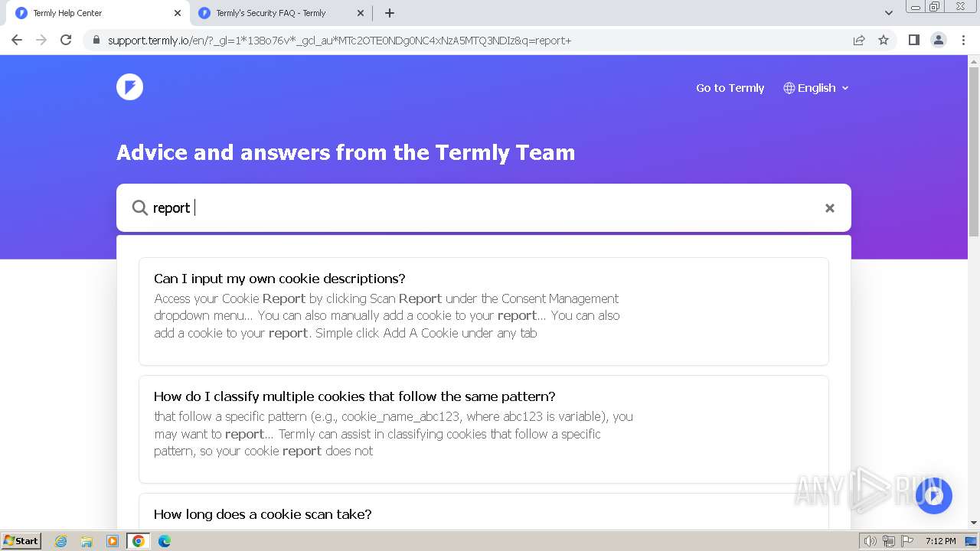This screenshot has width=980, height=551.
Task: Click in the search input field
Action: coord(484,207)
